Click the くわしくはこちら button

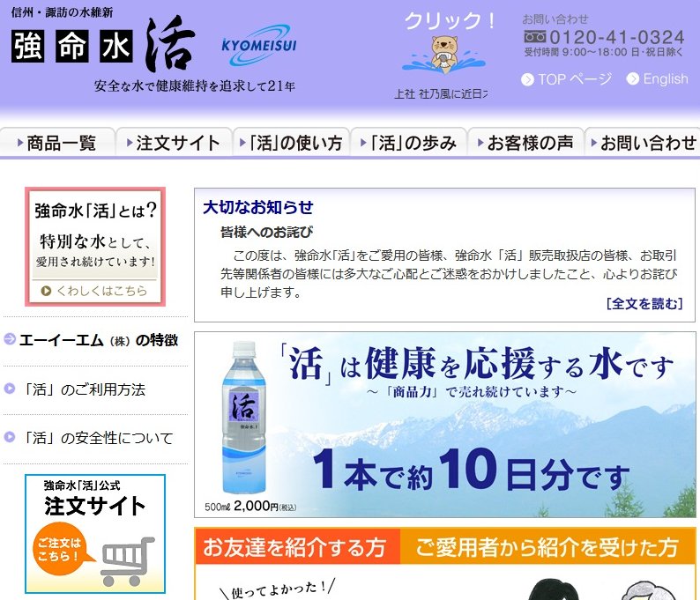click(95, 290)
